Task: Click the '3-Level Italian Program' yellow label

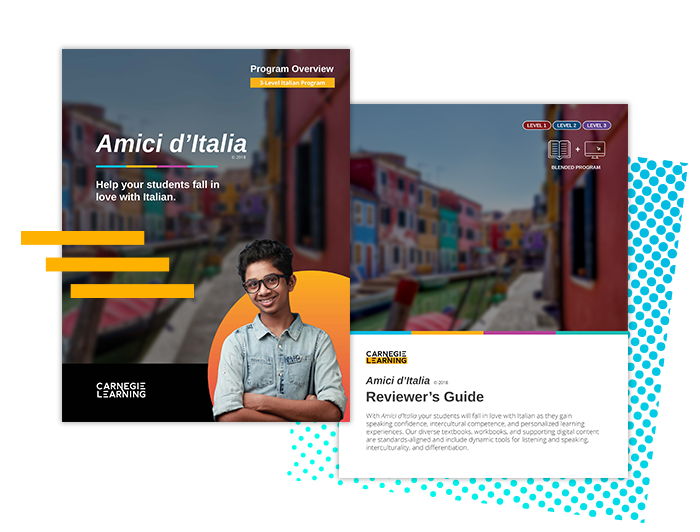Action: click(x=292, y=83)
